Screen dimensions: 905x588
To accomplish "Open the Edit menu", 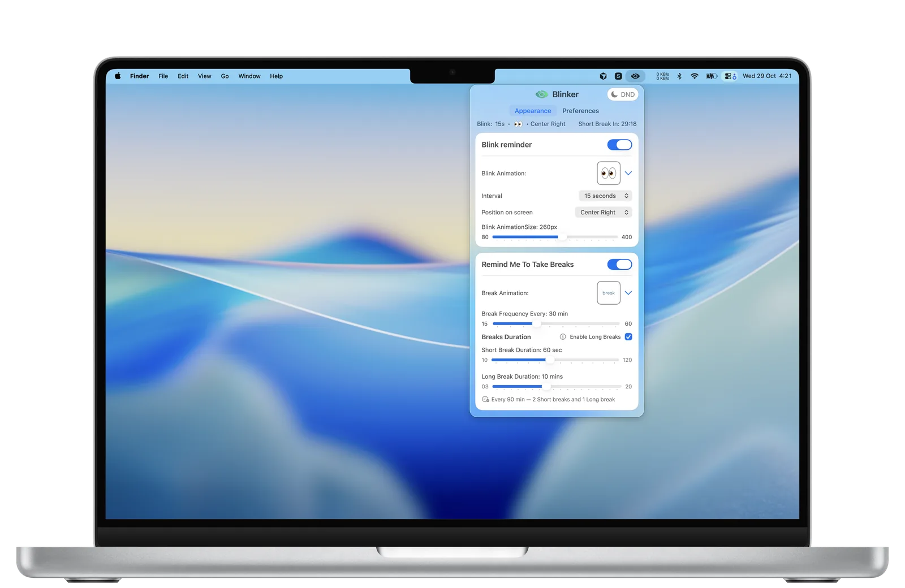I will tap(183, 76).
